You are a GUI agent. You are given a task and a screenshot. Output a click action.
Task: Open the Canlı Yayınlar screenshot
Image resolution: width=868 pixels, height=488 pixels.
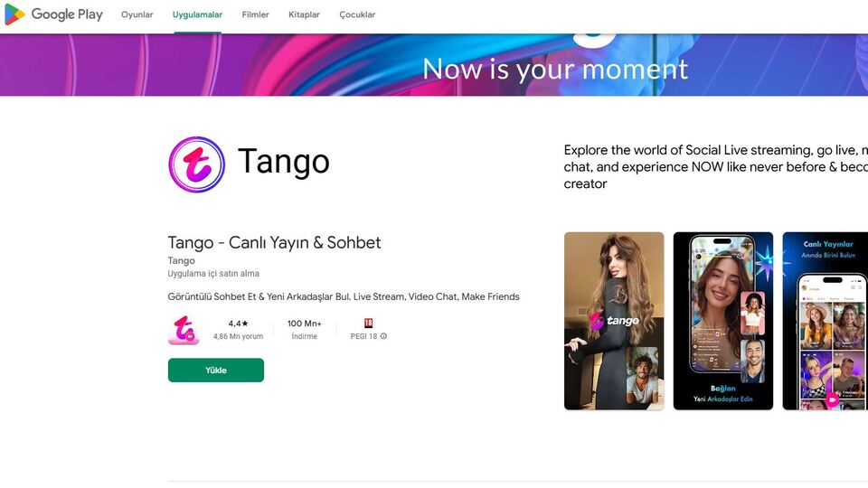[x=825, y=321]
